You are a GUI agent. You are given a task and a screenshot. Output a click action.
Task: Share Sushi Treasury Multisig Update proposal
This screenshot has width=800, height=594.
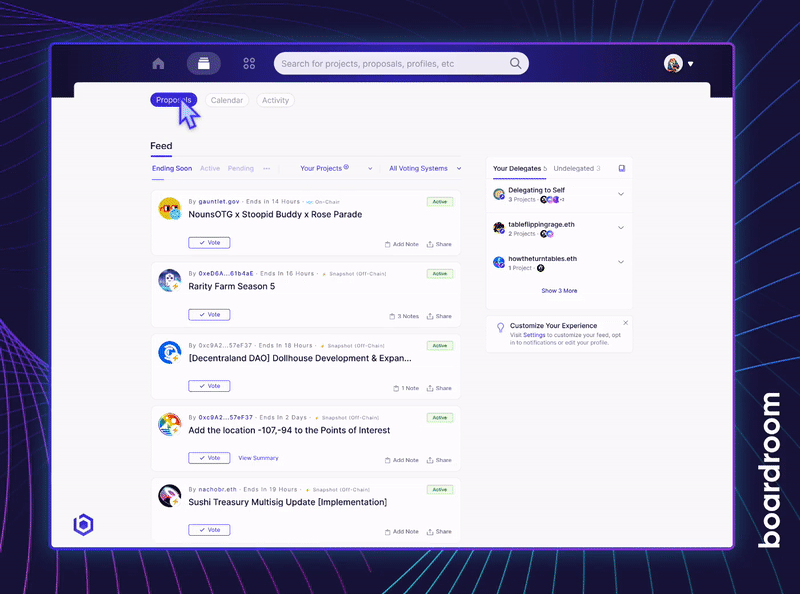coord(439,532)
